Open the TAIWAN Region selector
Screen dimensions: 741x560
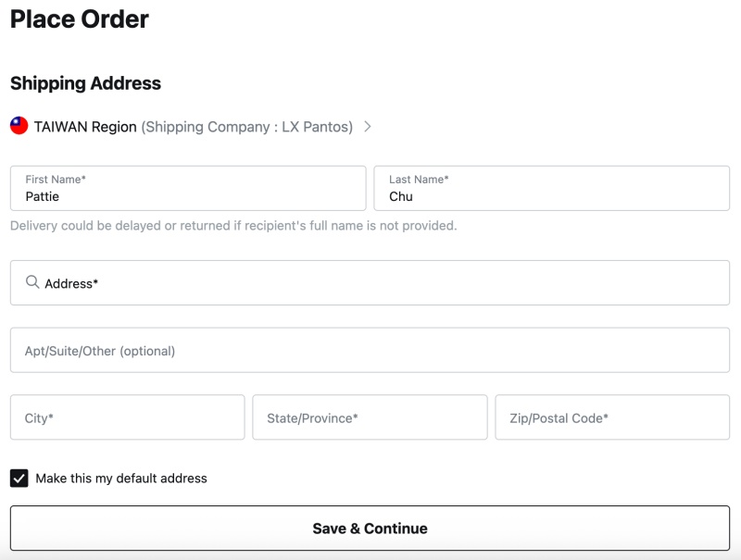pos(85,127)
